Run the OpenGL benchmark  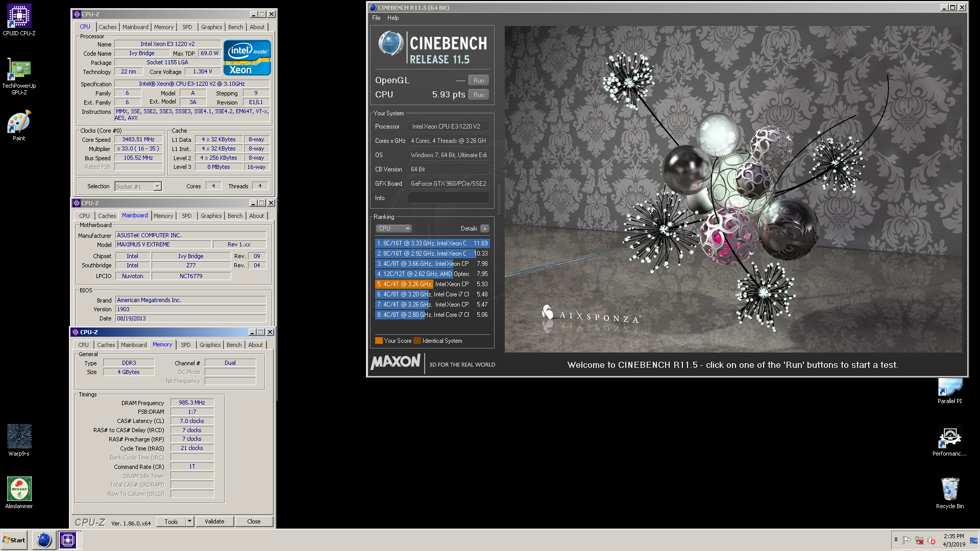tap(479, 80)
